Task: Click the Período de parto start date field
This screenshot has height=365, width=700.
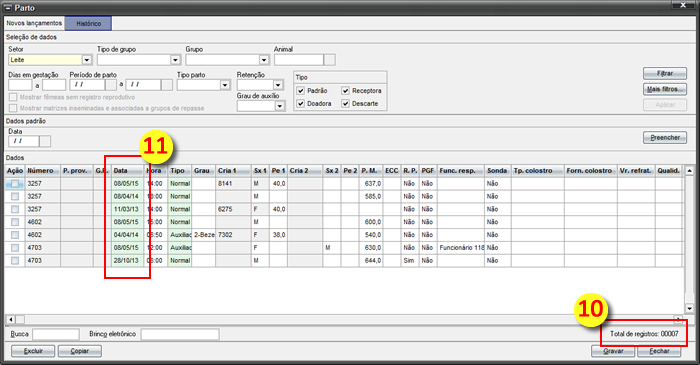Action: click(87, 85)
